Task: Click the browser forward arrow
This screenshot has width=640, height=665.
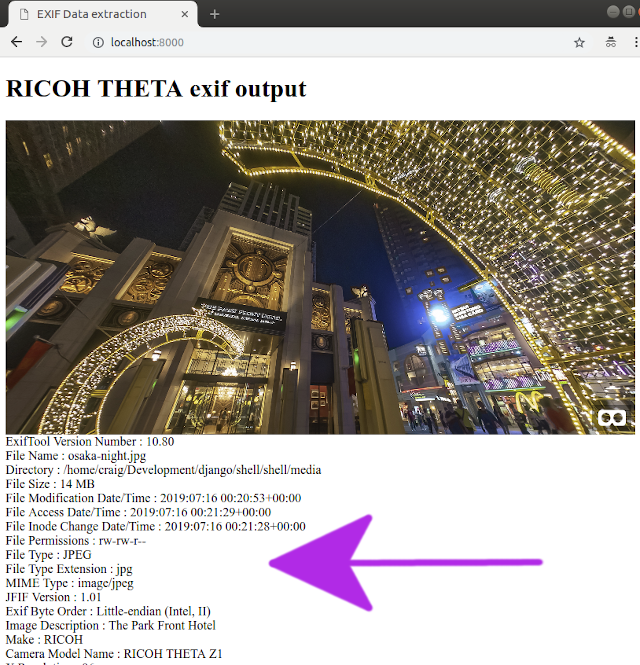Action: coord(42,42)
